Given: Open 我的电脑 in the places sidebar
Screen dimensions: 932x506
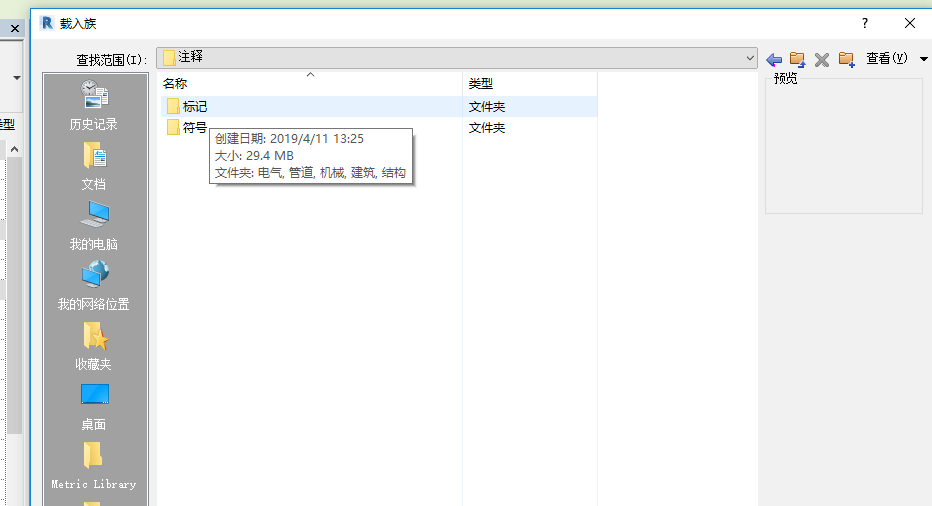Looking at the screenshot, I should click(94, 226).
